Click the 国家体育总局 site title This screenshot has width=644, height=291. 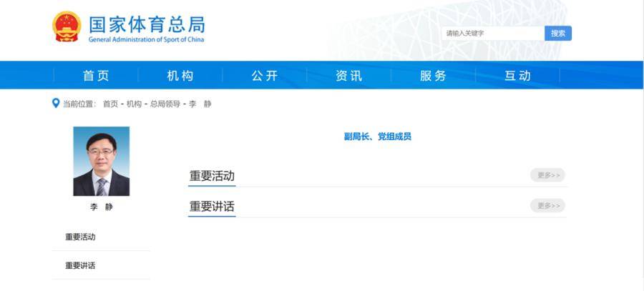tap(147, 24)
